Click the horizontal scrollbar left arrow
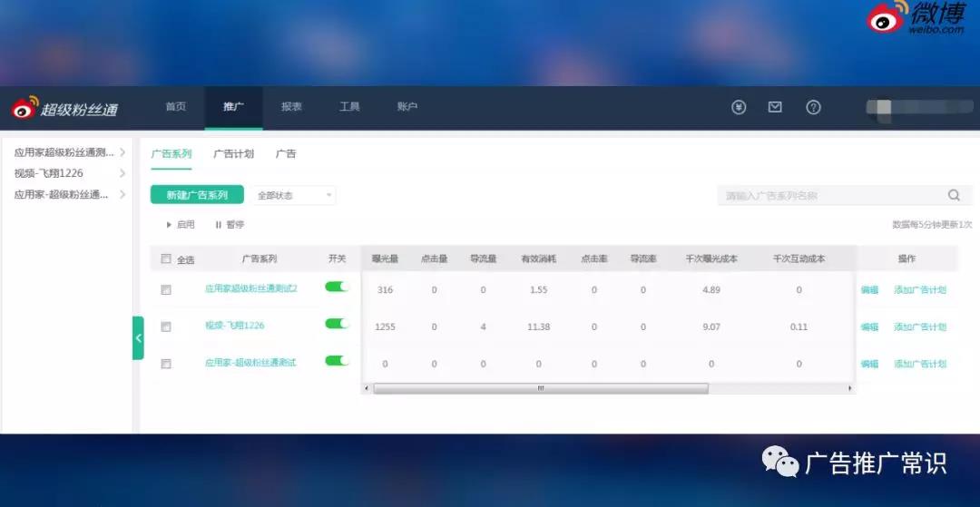Image resolution: width=980 pixels, height=507 pixels. click(367, 388)
